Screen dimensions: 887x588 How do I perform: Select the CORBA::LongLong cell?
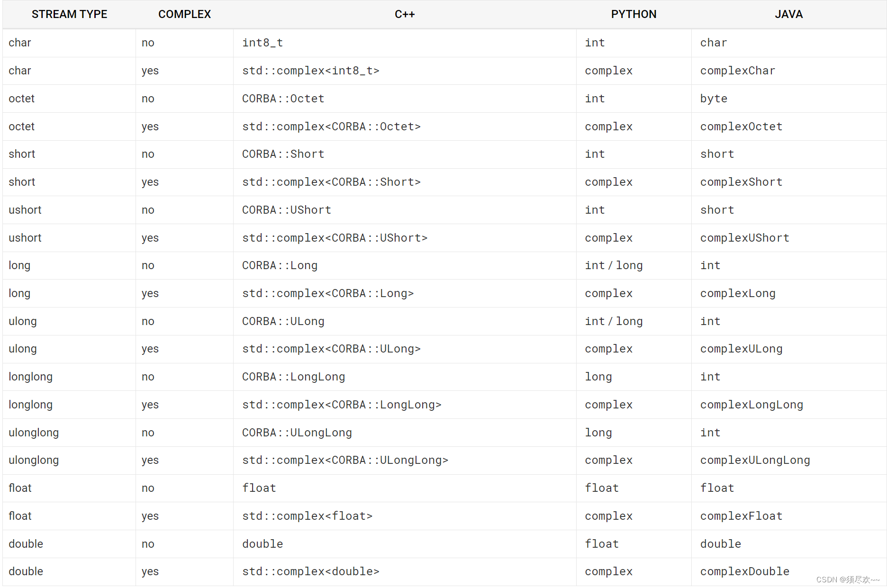[x=294, y=377]
